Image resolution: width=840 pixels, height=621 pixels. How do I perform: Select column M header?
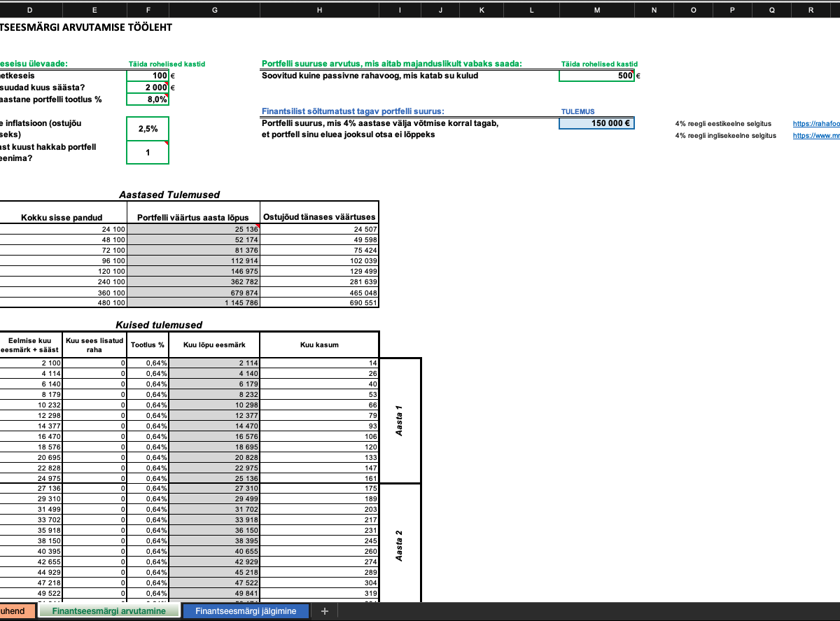(x=596, y=10)
